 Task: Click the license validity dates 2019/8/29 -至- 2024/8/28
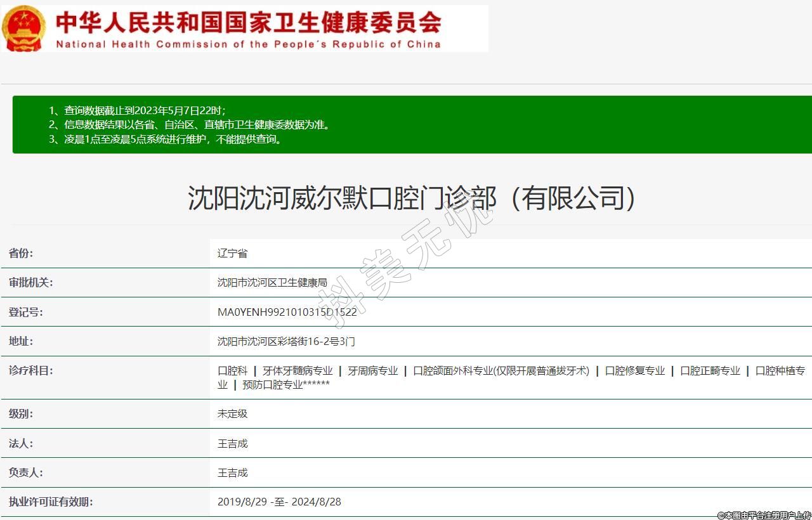279,502
